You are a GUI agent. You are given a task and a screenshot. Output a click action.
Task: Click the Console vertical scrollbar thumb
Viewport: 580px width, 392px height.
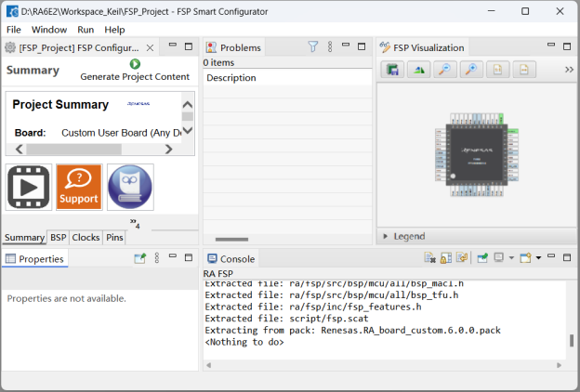click(572, 340)
